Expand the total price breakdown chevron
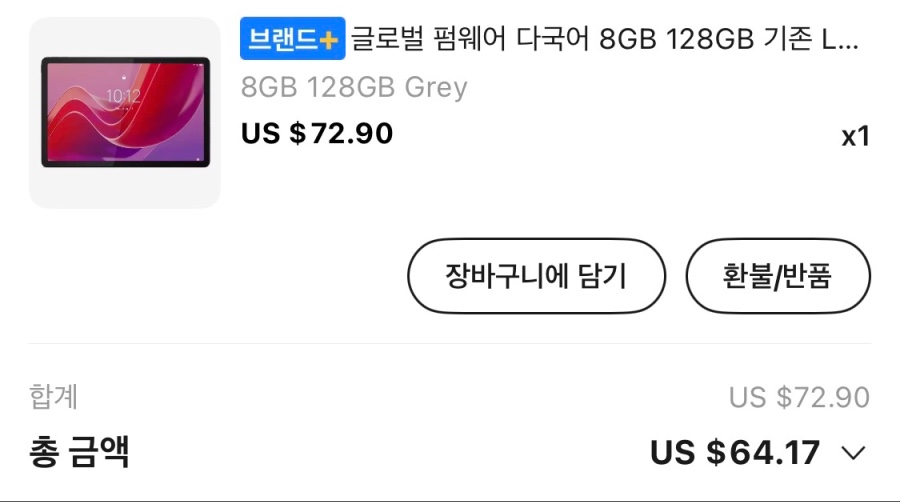This screenshot has width=900, height=502. coord(853,454)
